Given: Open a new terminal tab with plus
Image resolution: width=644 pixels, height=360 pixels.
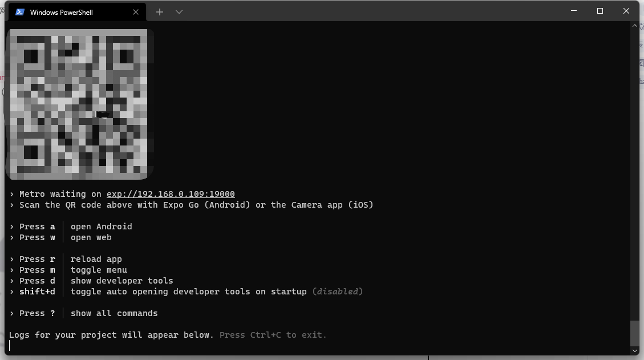Looking at the screenshot, I should coord(160,13).
